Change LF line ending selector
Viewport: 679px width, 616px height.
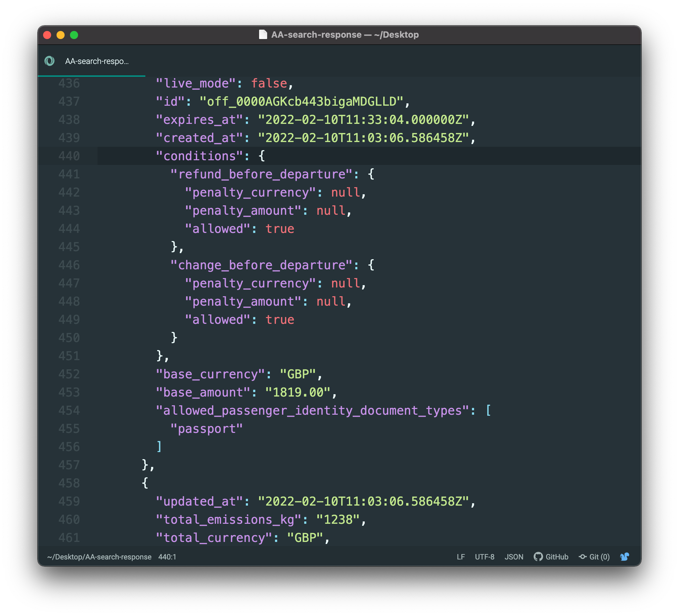point(461,557)
